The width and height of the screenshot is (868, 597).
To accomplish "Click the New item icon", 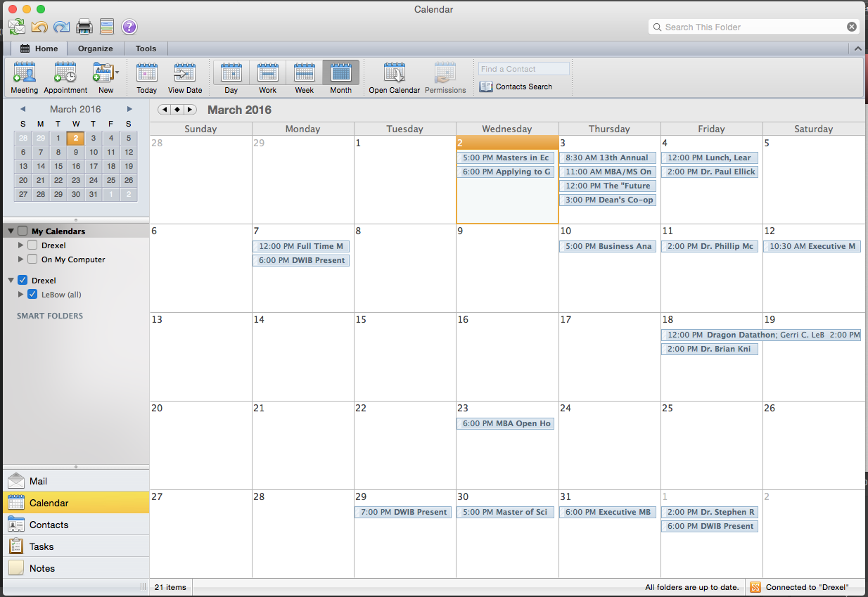I will [x=103, y=73].
